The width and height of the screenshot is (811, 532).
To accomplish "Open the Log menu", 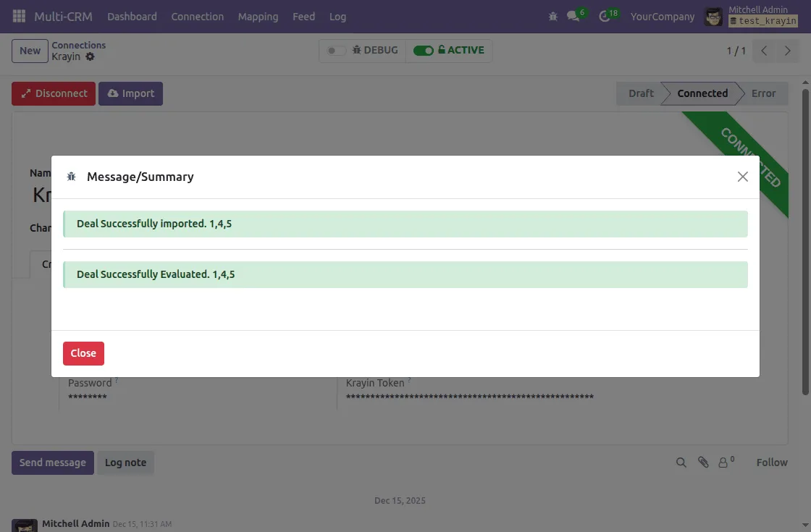I will [337, 17].
